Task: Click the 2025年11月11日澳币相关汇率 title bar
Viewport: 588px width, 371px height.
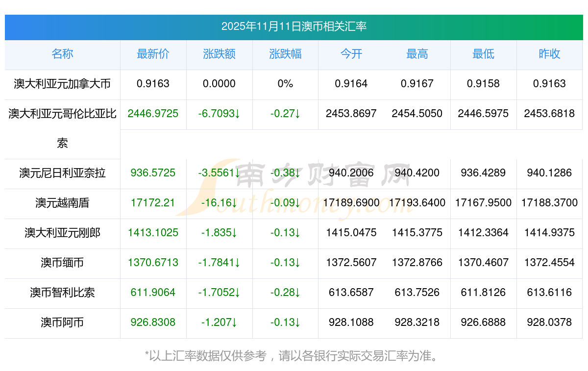Action: [294, 26]
